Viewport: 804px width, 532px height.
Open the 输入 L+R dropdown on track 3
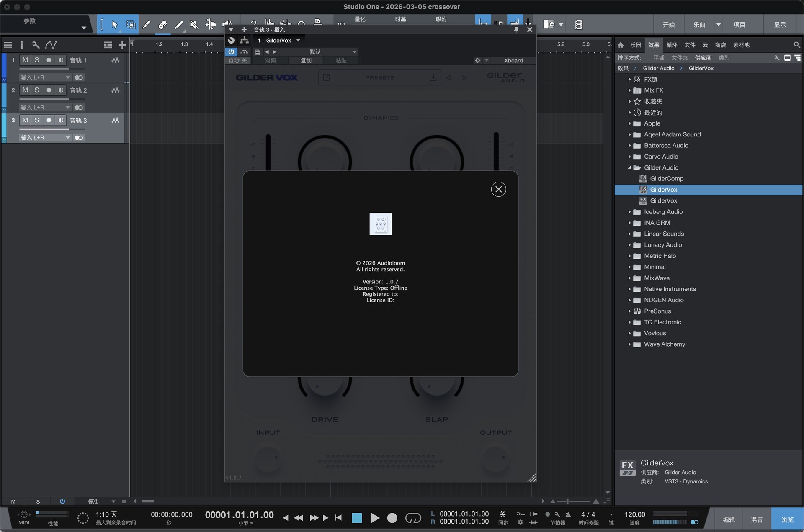(x=45, y=138)
